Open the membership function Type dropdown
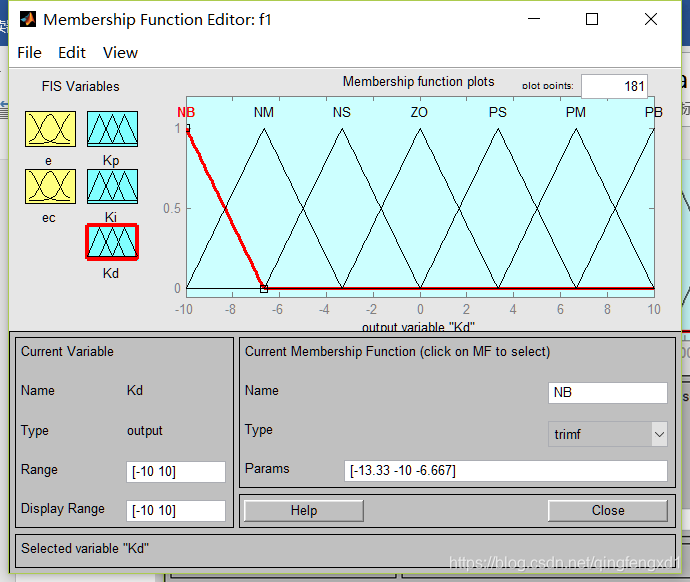Viewport: 690px width, 582px height. [x=608, y=434]
